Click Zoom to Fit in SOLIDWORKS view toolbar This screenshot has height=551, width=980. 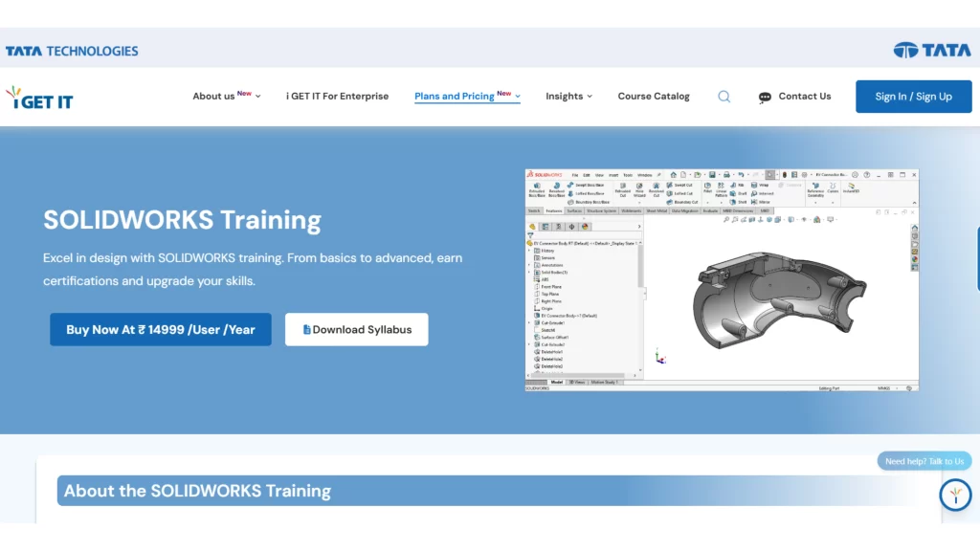click(x=725, y=219)
